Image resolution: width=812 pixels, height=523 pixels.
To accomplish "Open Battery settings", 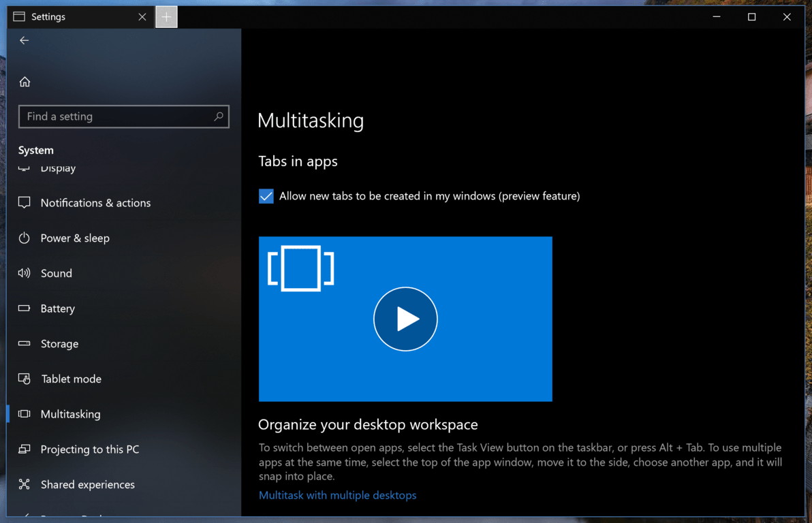I will 124,308.
